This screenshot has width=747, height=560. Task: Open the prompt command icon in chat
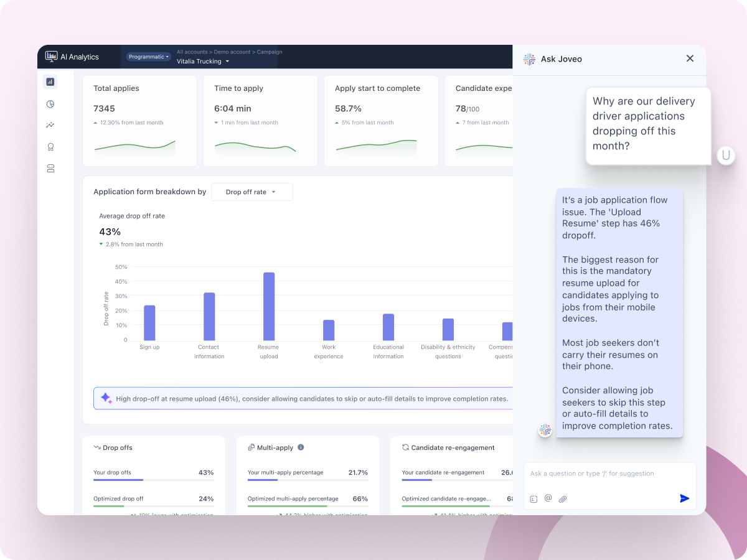pos(533,498)
